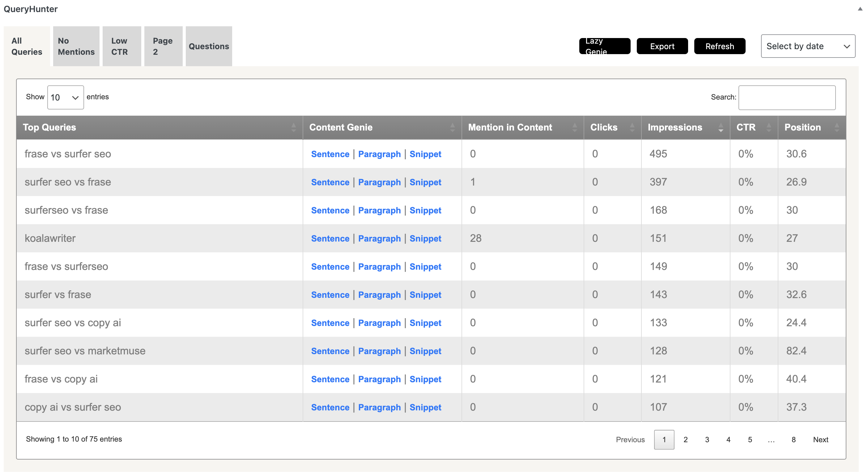Click Snippet for surfer vs frase
The width and height of the screenshot is (868, 475).
coord(425,295)
